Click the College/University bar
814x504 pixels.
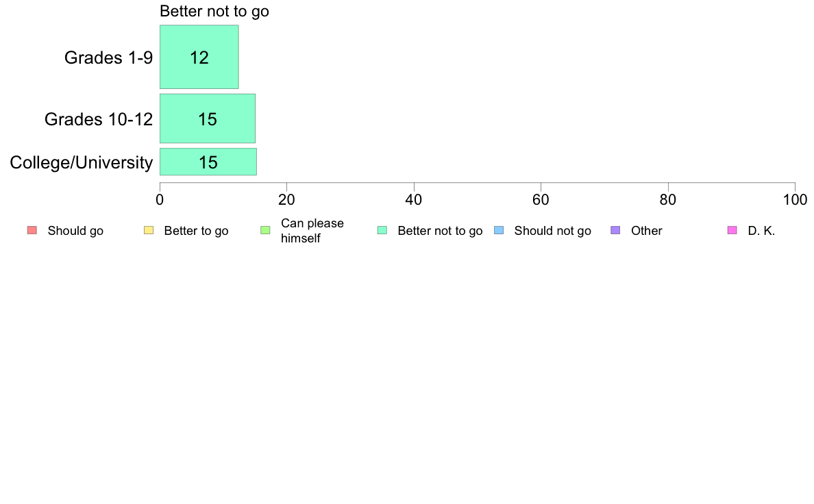pyautogui.click(x=208, y=162)
